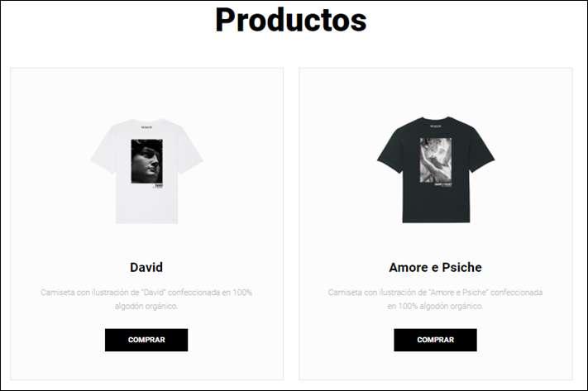The width and height of the screenshot is (588, 391).
Task: Click the bottom hem of the white shirt
Action: point(146,221)
